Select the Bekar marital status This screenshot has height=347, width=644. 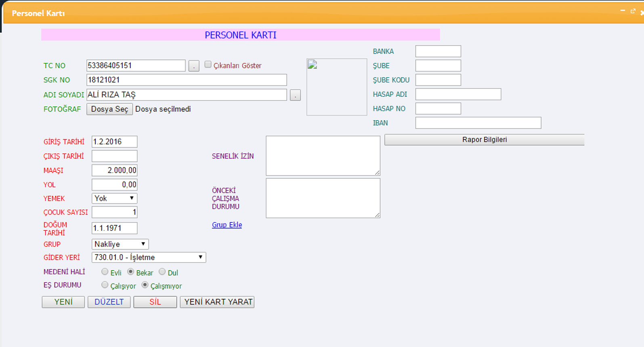(131, 272)
